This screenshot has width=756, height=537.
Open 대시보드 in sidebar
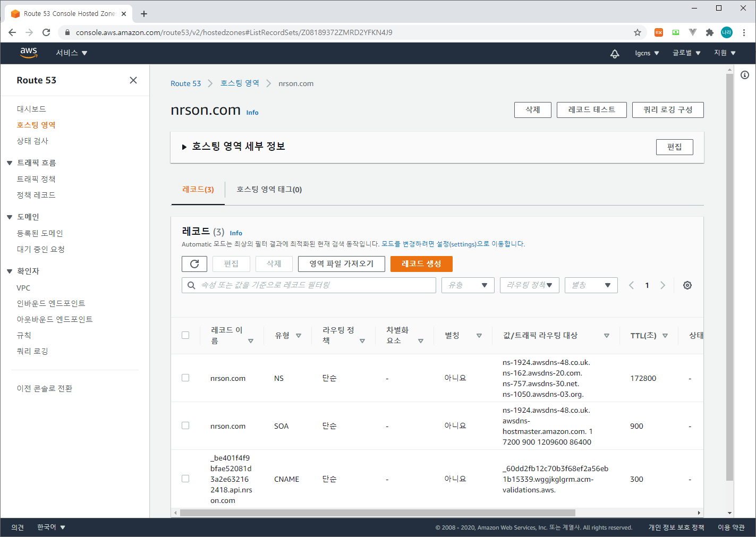click(31, 109)
